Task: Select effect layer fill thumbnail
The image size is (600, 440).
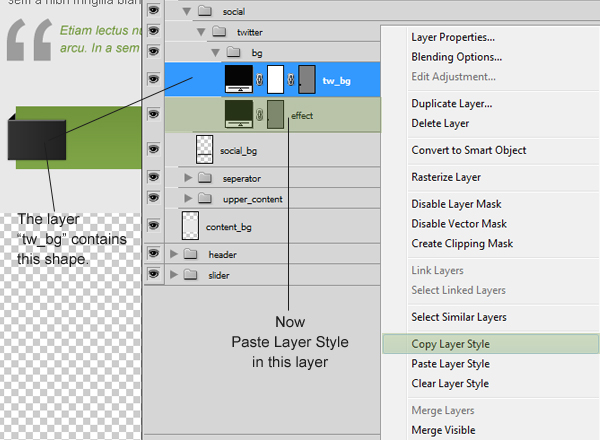Action: [239, 114]
